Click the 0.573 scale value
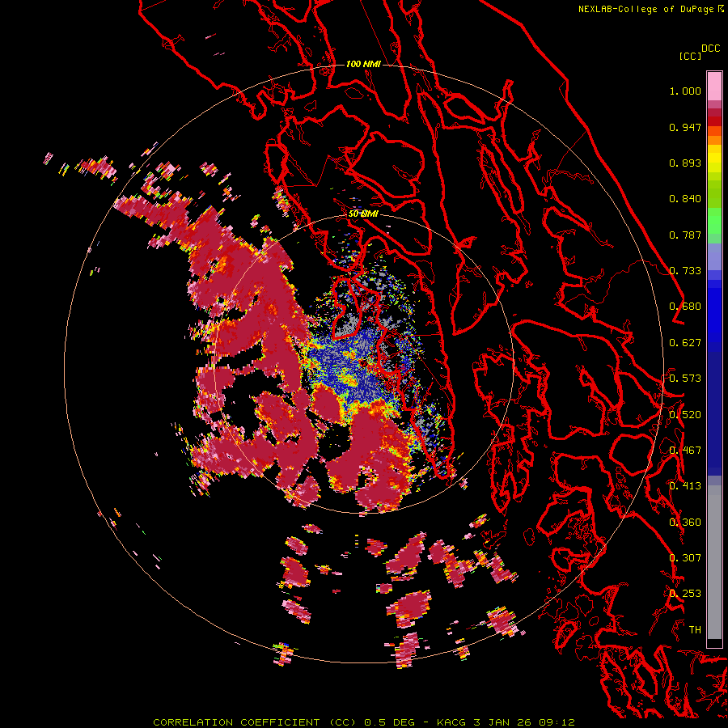Screen dimensions: 728x728 tap(685, 379)
